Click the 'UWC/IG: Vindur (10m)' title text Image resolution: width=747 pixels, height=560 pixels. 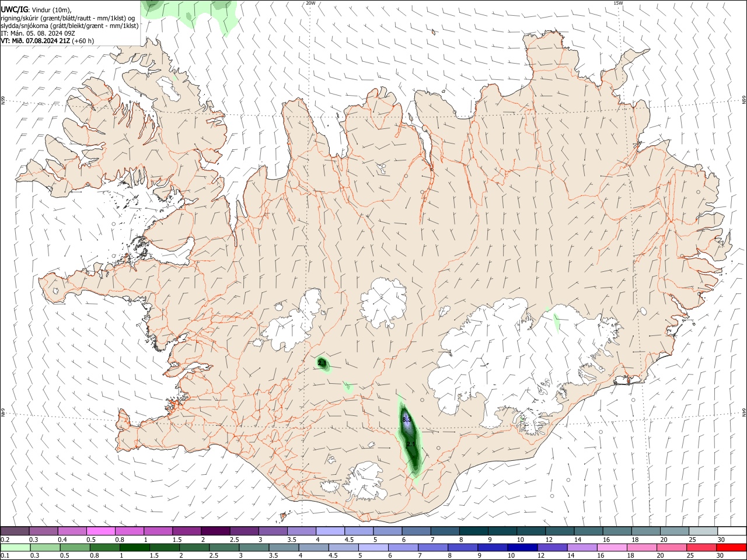pos(36,10)
